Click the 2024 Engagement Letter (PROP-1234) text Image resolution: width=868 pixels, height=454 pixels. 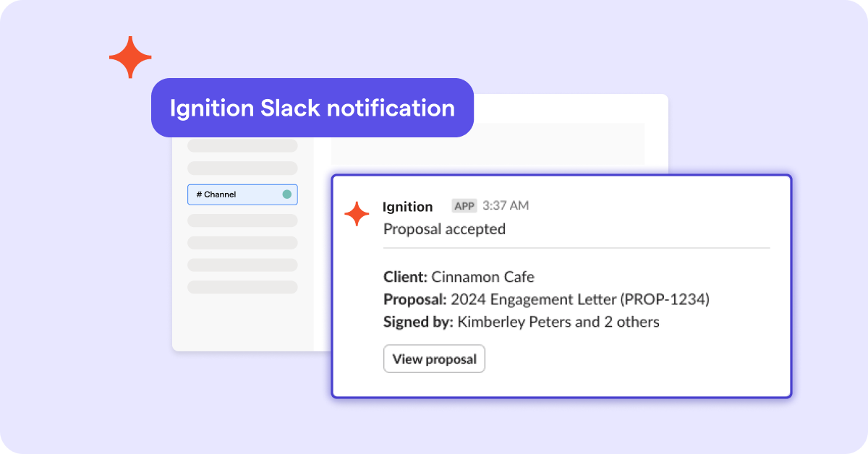click(579, 299)
